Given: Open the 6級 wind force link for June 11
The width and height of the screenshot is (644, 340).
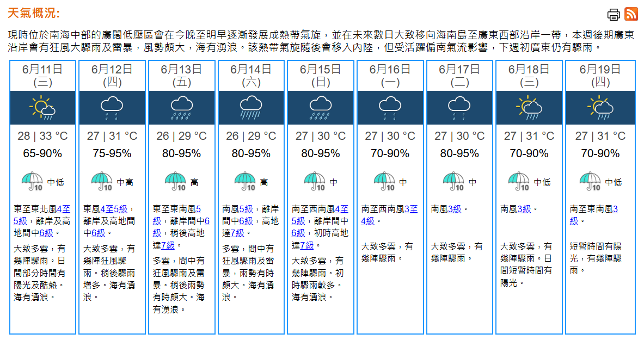Looking at the screenshot, I should (46, 233).
